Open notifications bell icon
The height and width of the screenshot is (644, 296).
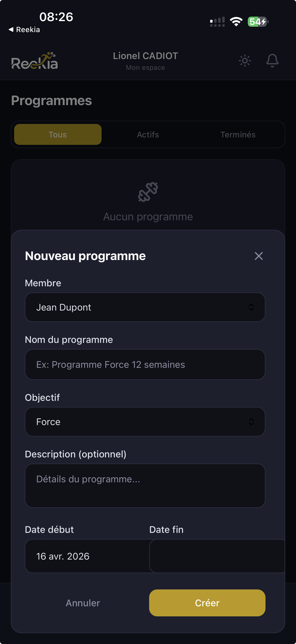pyautogui.click(x=272, y=60)
